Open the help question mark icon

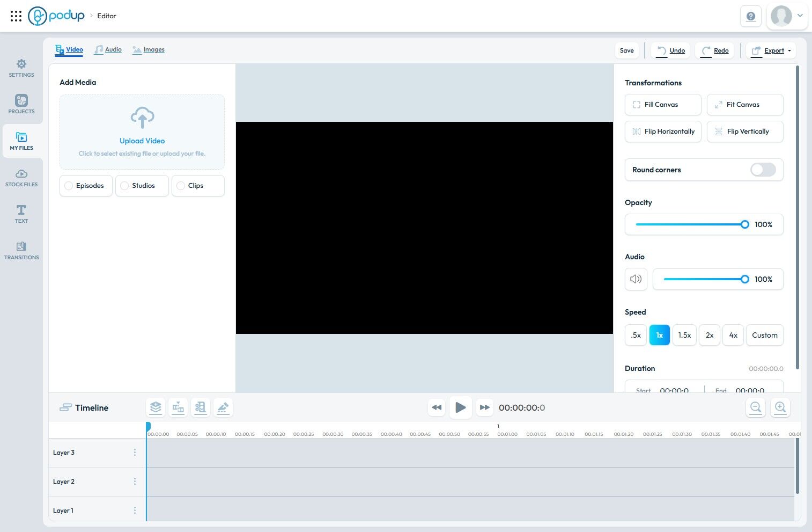(x=751, y=16)
